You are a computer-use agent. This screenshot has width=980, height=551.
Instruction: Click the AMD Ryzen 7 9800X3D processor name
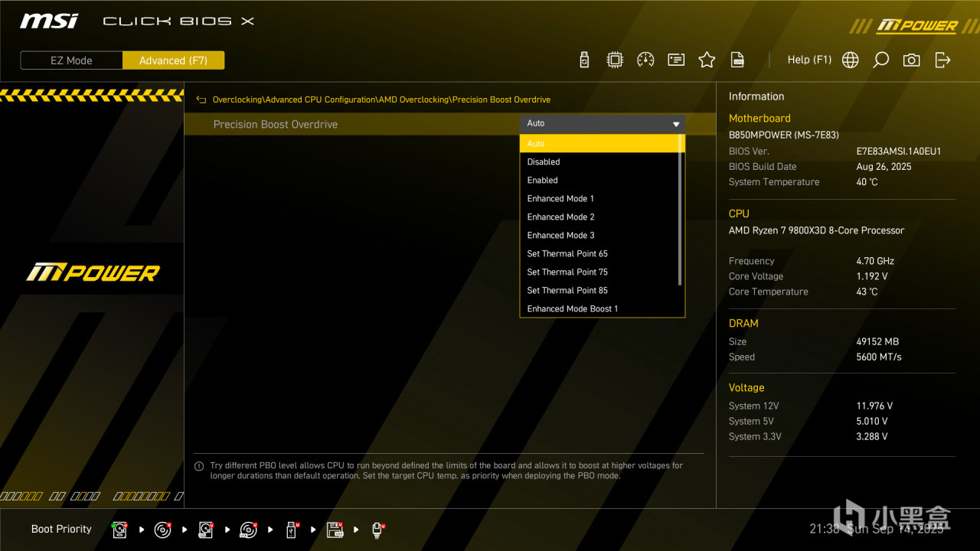(816, 230)
